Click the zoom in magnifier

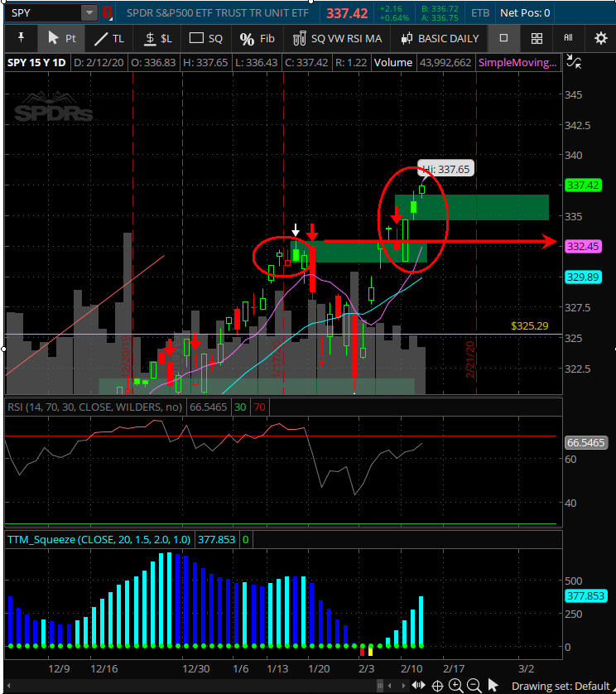click(456, 686)
